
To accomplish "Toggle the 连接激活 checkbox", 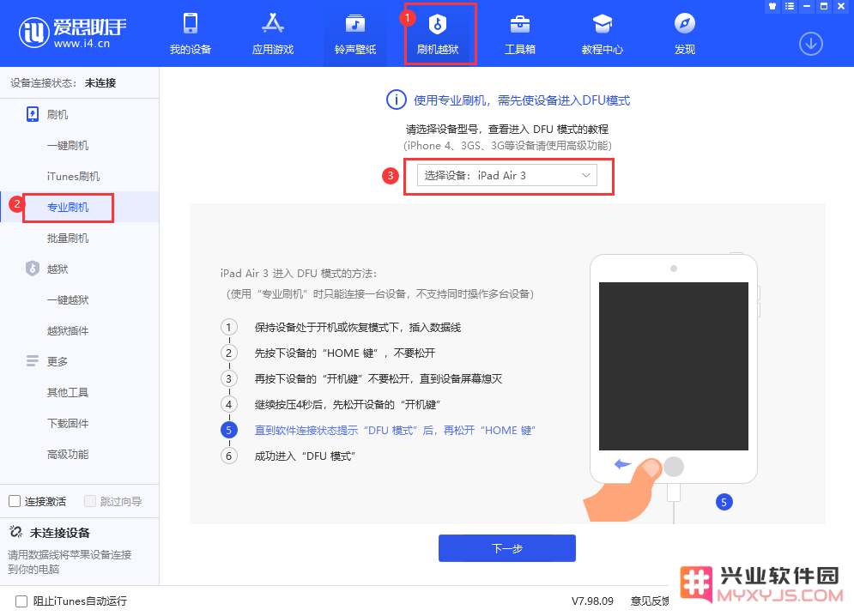I will click(15, 501).
